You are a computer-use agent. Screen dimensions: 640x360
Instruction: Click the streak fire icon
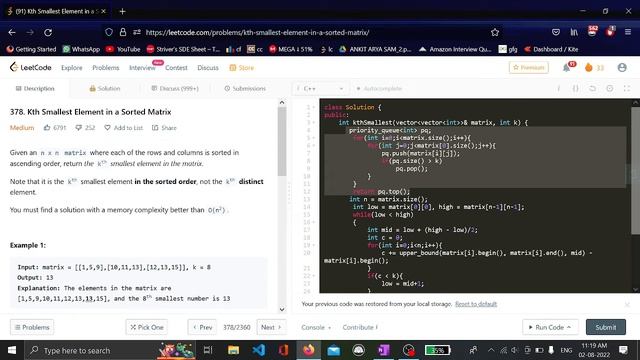[589, 68]
